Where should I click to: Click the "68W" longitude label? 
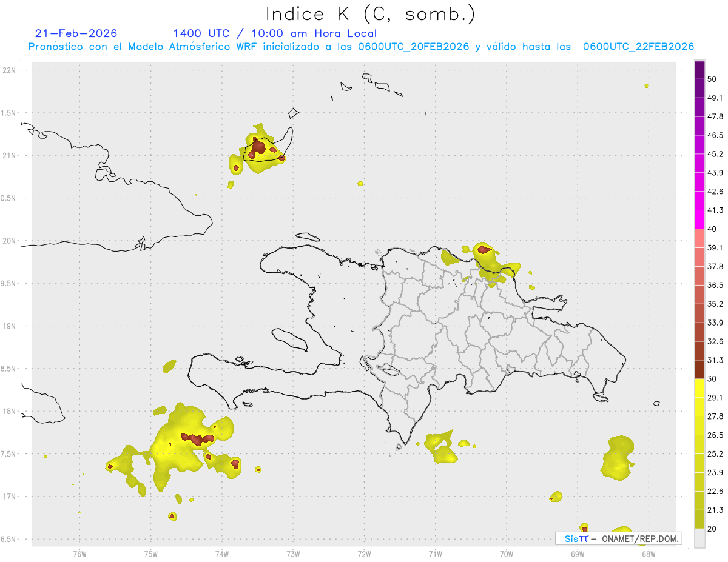(649, 554)
